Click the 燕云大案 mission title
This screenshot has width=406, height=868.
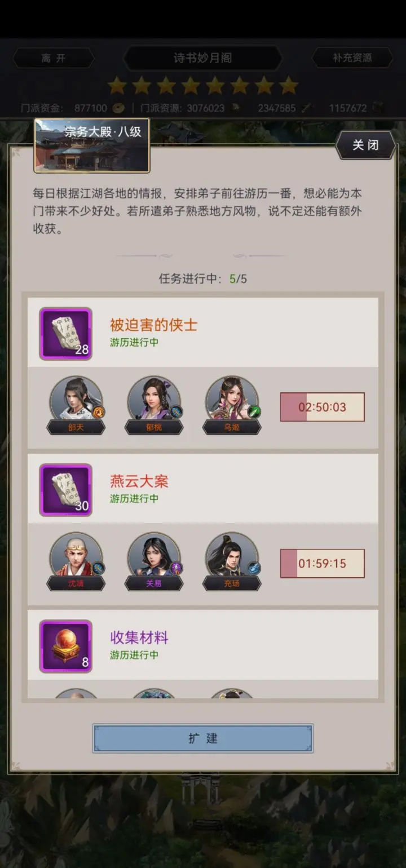pos(139,482)
